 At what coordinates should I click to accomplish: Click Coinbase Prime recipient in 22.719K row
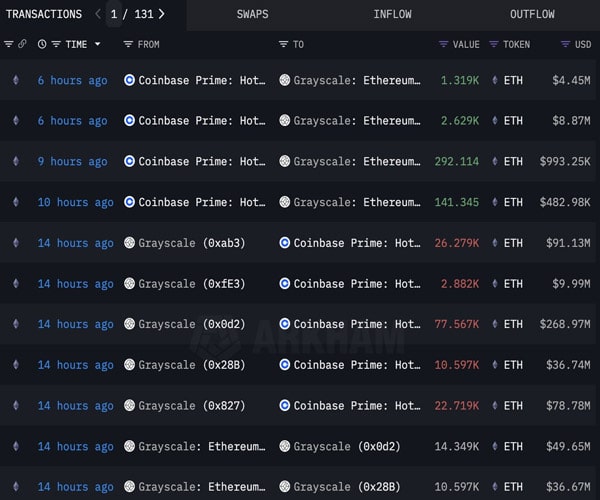tap(357, 406)
